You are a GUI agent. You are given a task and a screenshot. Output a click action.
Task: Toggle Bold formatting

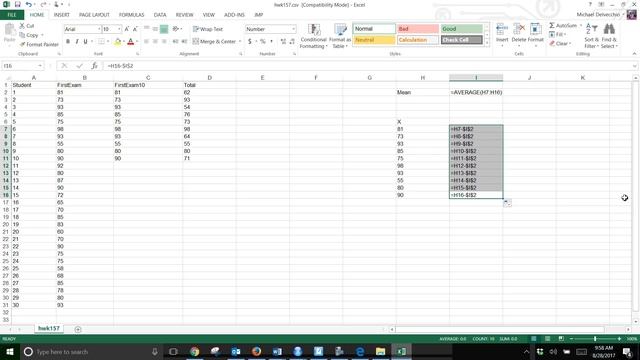[x=68, y=41]
